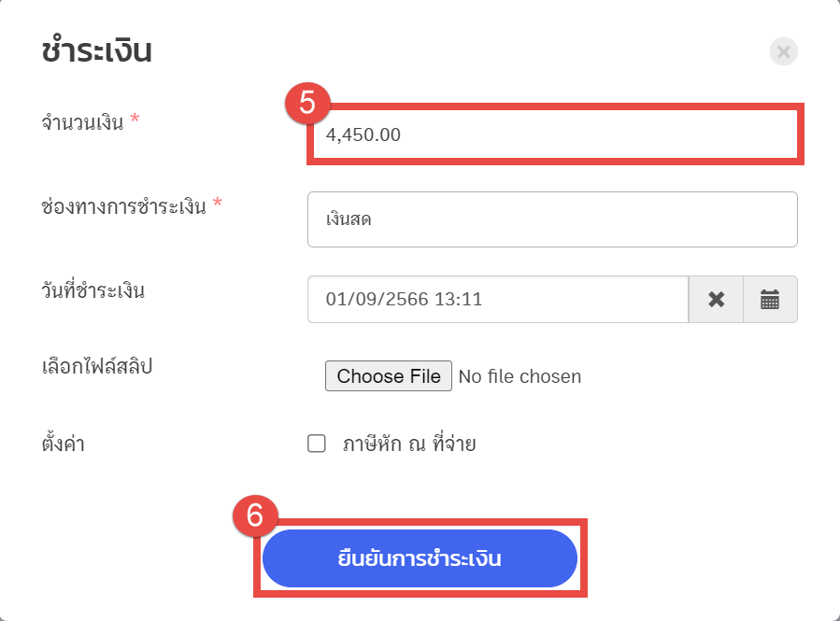The height and width of the screenshot is (621, 840).
Task: Click the เลือกไฟล์สลิป label
Action: click(x=96, y=367)
